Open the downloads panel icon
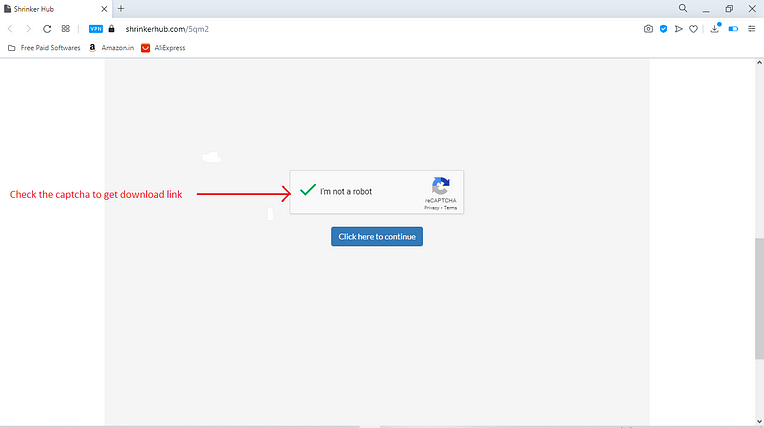This screenshot has width=764, height=428. click(715, 29)
